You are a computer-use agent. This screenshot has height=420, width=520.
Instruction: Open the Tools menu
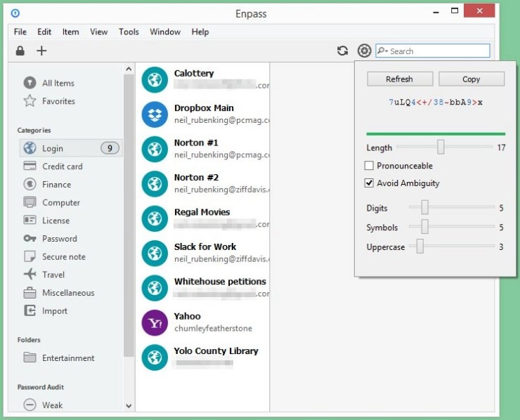point(129,32)
